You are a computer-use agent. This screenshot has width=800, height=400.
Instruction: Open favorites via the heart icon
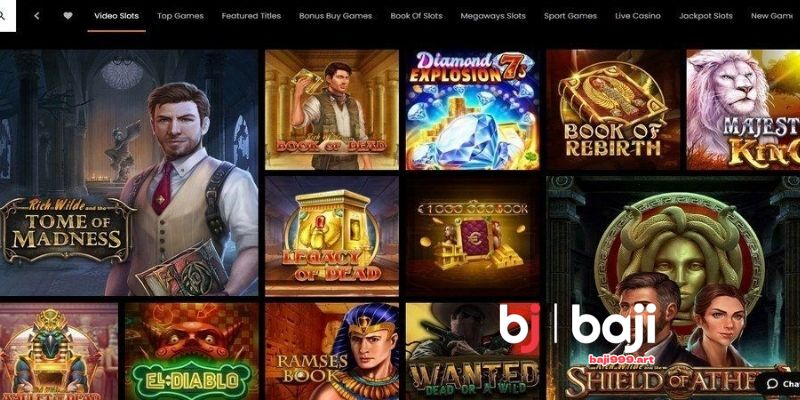(x=68, y=16)
